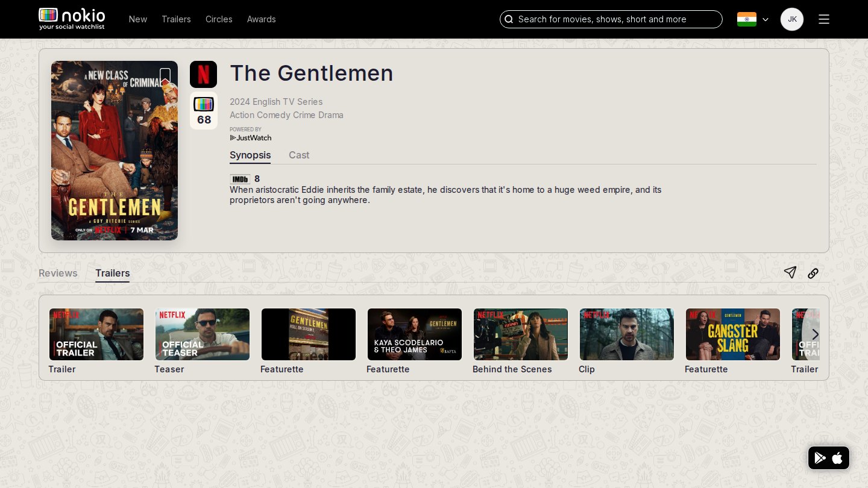868x488 pixels.
Task: Select the Trailers tab below the card
Action: click(113, 273)
